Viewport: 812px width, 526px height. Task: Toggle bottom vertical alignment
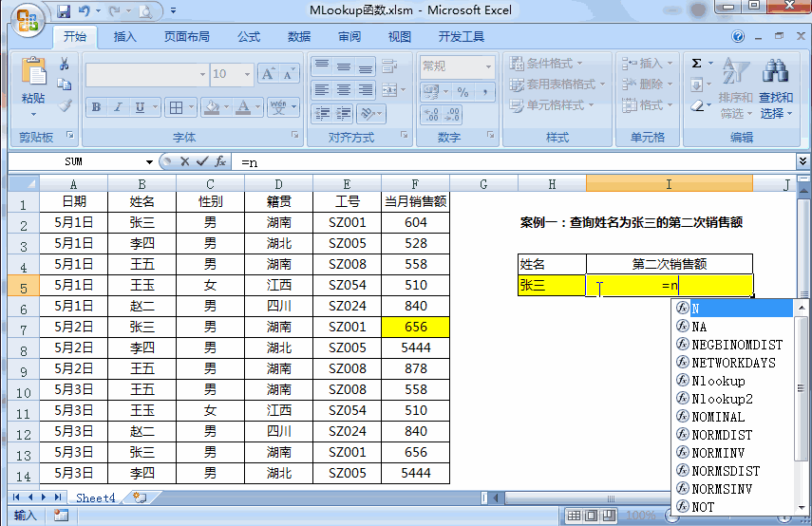coord(365,66)
